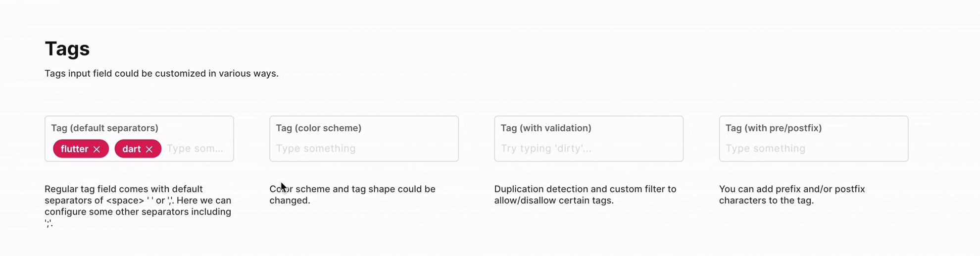The image size is (980, 256).
Task: Click the 'Tag (with validation)' field label
Action: (x=545, y=128)
